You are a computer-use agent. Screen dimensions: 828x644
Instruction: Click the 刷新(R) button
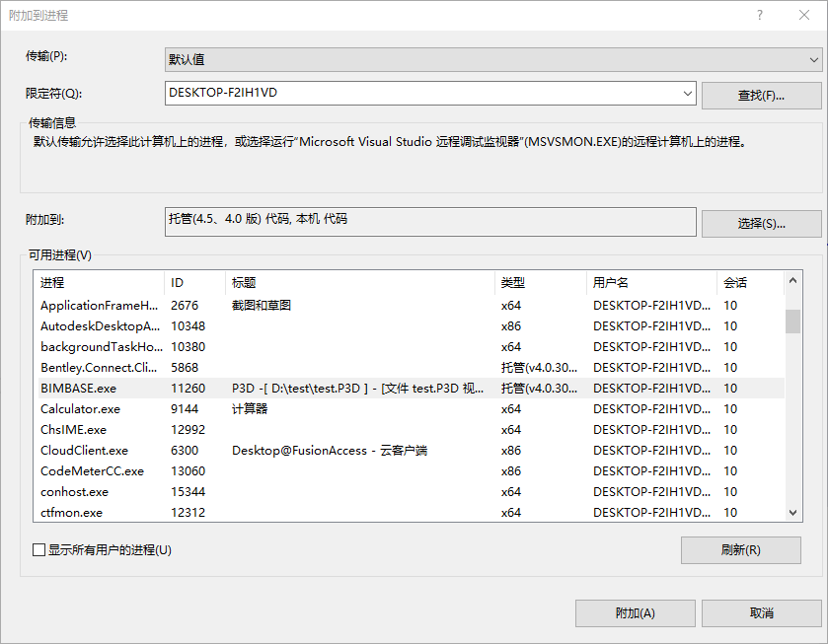tap(740, 550)
